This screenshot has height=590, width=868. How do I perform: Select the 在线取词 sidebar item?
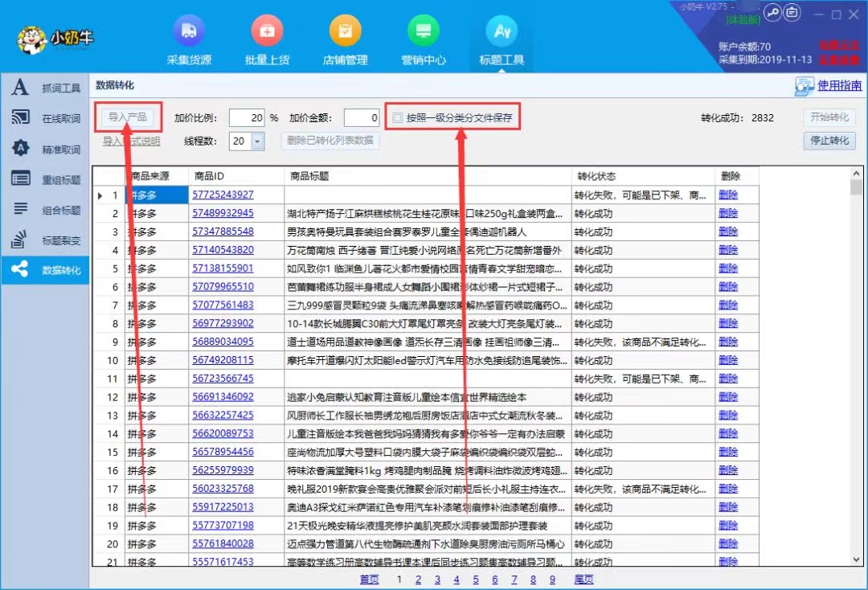point(45,118)
